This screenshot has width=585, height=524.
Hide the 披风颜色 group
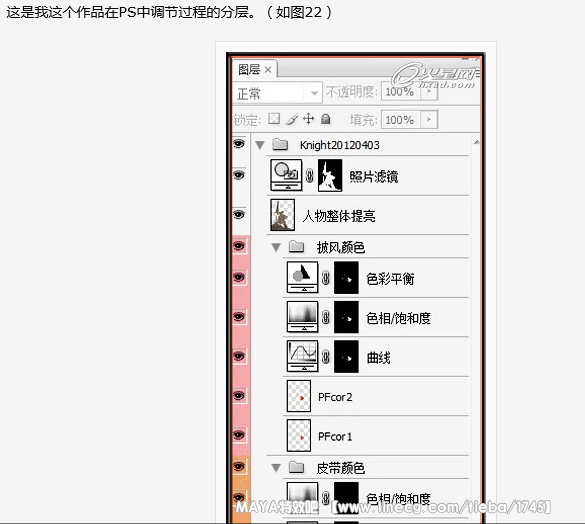[x=239, y=246]
